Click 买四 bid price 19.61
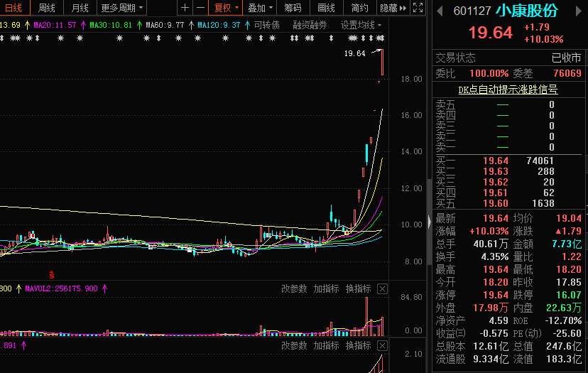588x373 pixels. pos(496,193)
